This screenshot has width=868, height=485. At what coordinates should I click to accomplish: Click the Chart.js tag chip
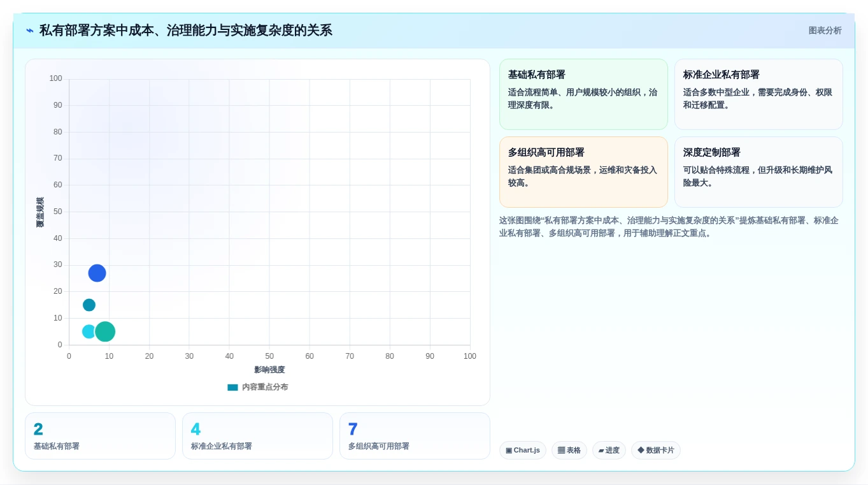tap(523, 451)
